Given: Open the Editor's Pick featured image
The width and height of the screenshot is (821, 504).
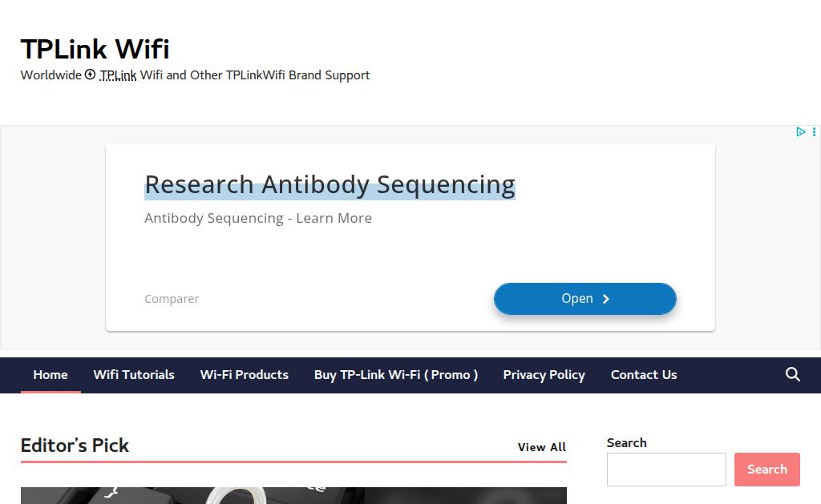Looking at the screenshot, I should click(293, 496).
